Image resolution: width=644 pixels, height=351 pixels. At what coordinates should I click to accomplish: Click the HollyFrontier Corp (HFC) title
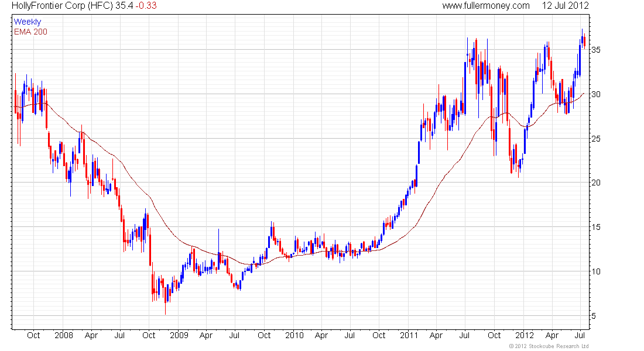(62, 6)
